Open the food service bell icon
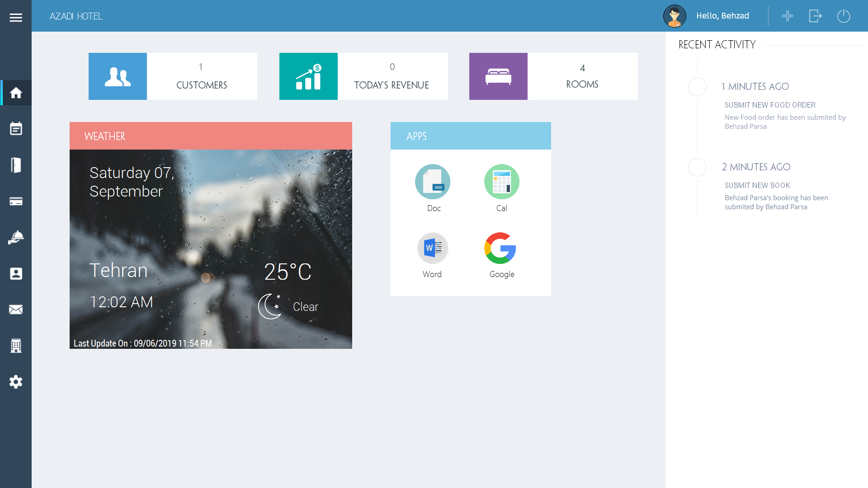This screenshot has width=868, height=488. pyautogui.click(x=16, y=237)
